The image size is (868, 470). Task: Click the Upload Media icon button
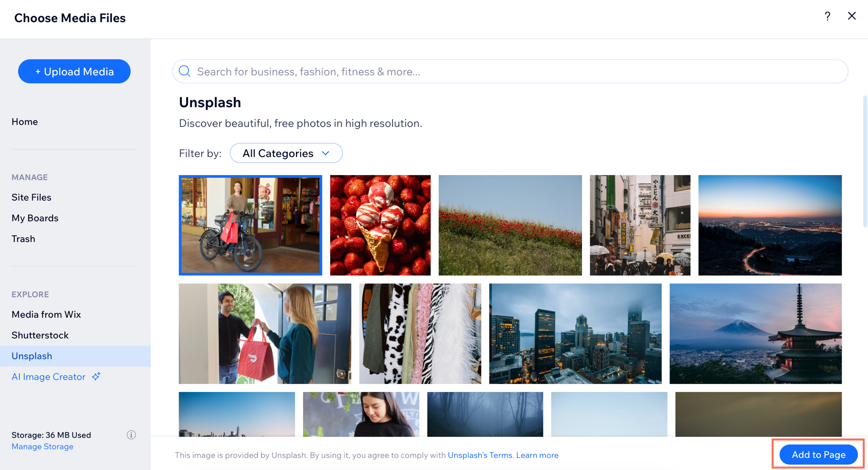pos(73,71)
